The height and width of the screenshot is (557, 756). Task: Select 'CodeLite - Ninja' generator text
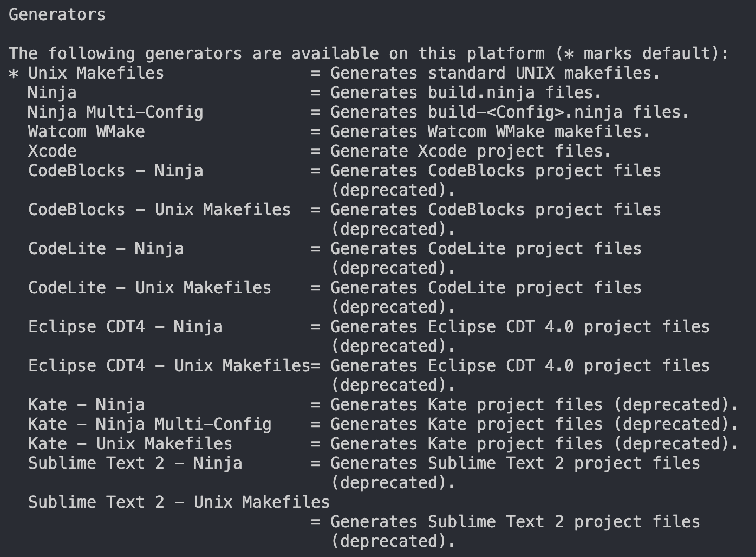click(106, 249)
